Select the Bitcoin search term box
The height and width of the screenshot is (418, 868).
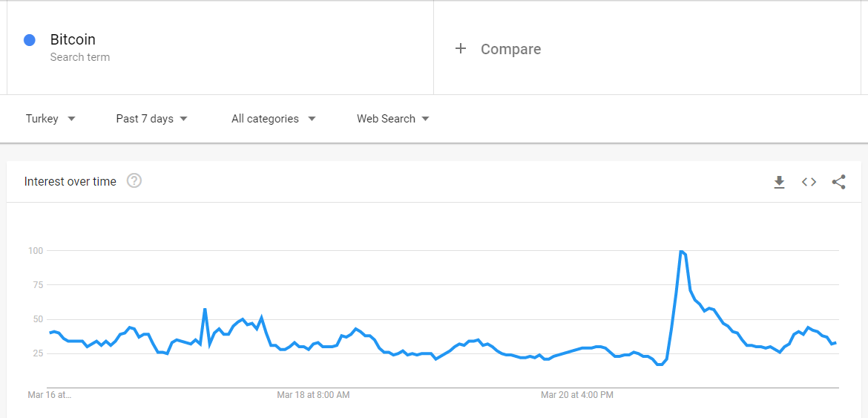click(x=73, y=40)
